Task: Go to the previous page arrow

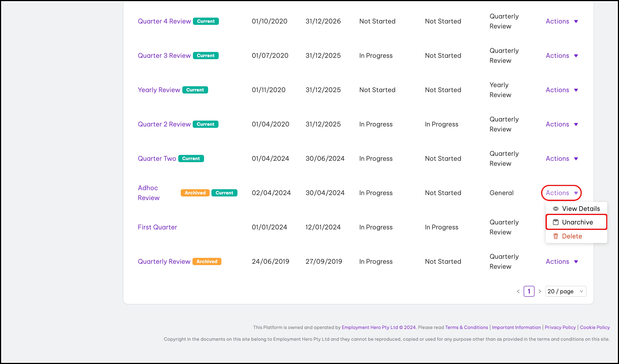Action: coord(518,291)
